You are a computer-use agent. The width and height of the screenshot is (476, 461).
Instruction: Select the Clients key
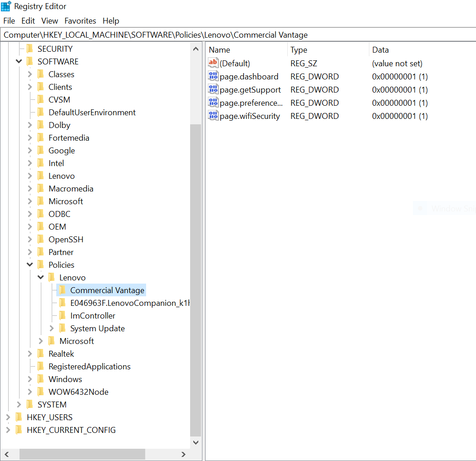click(x=60, y=87)
